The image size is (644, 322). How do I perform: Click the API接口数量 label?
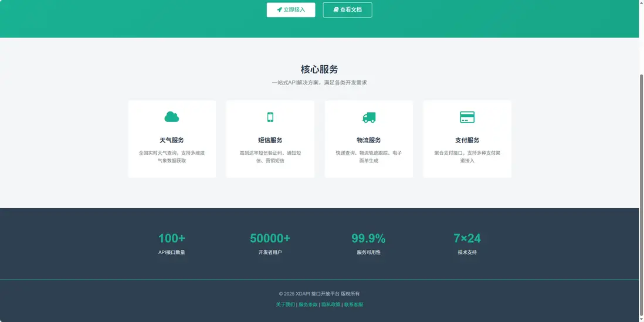[x=172, y=252]
